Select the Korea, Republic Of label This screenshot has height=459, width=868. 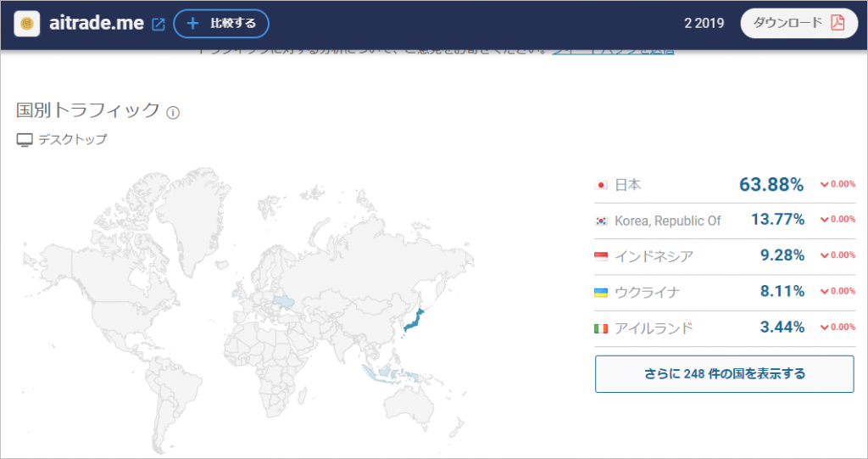pos(668,221)
